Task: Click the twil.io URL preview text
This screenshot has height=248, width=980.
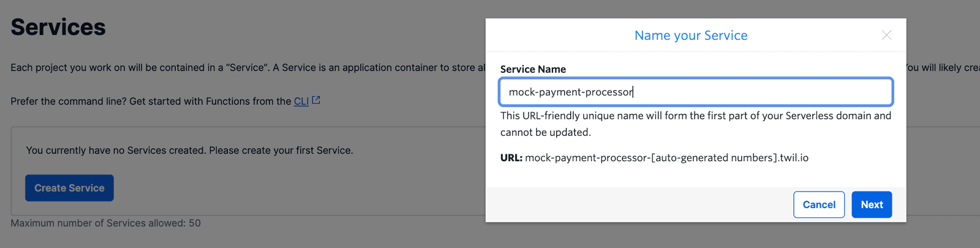Action: [x=666, y=158]
